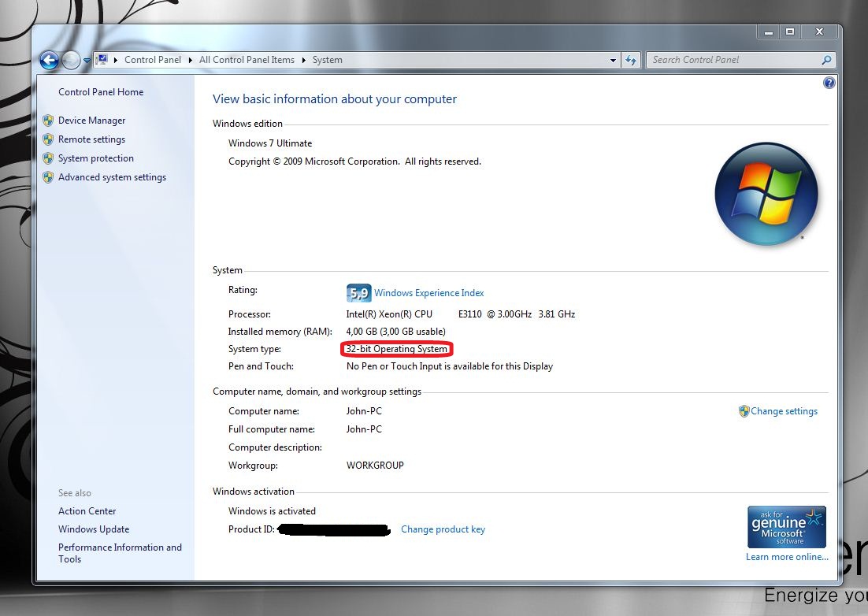
Task: Open Help with the question mark icon
Action: [829, 83]
